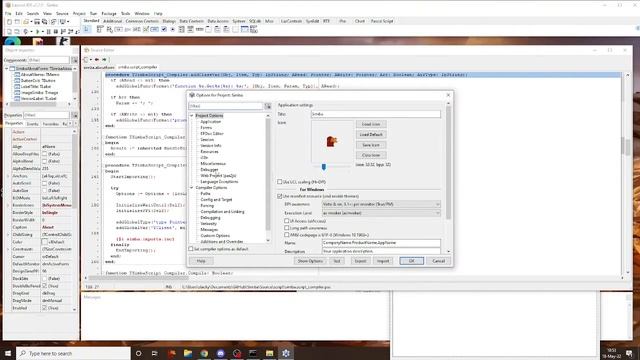The image size is (640, 360).
Task: Click the New Unit toolbar icon
Action: click(x=9, y=22)
